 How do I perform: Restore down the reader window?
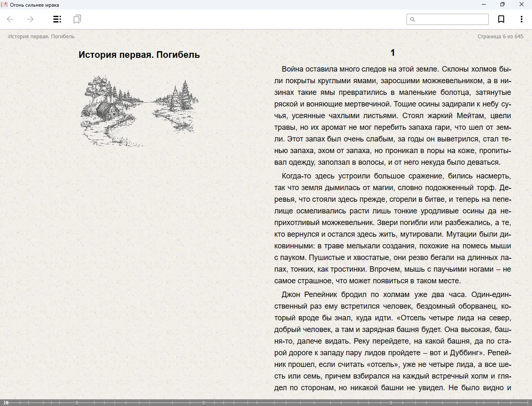click(x=502, y=5)
